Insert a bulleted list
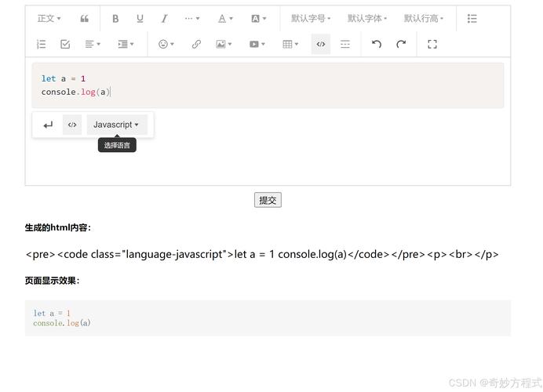 click(472, 19)
